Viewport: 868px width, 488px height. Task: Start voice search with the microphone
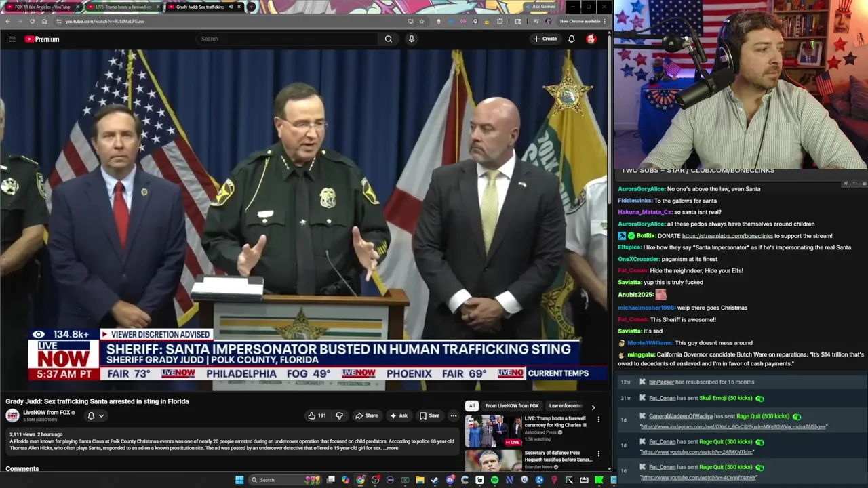click(411, 39)
